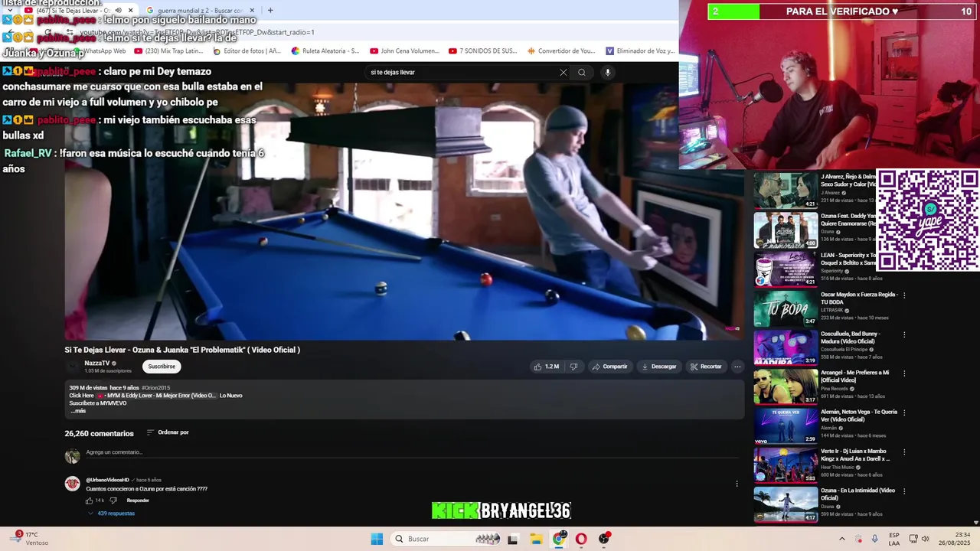Screen dimensions: 980x551
Task: Open the NazzaTV channel name link
Action: click(96, 363)
